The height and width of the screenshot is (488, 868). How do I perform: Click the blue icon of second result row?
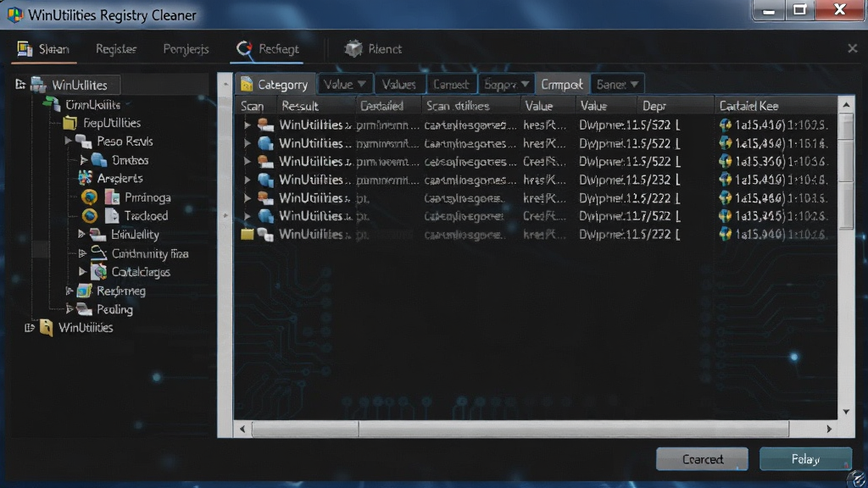point(265,143)
